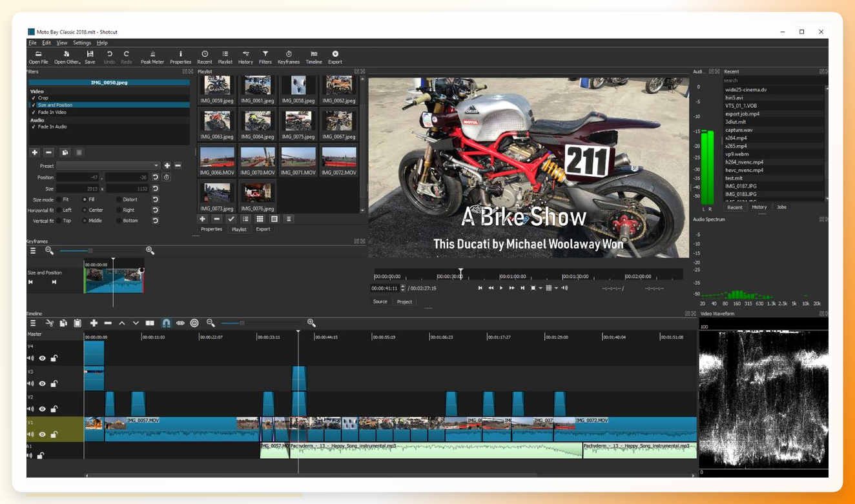
Task: Open the Settings menu
Action: (82, 43)
